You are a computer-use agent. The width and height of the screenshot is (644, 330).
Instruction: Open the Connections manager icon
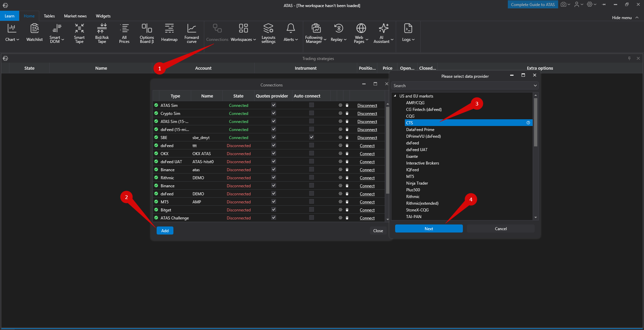217,28
